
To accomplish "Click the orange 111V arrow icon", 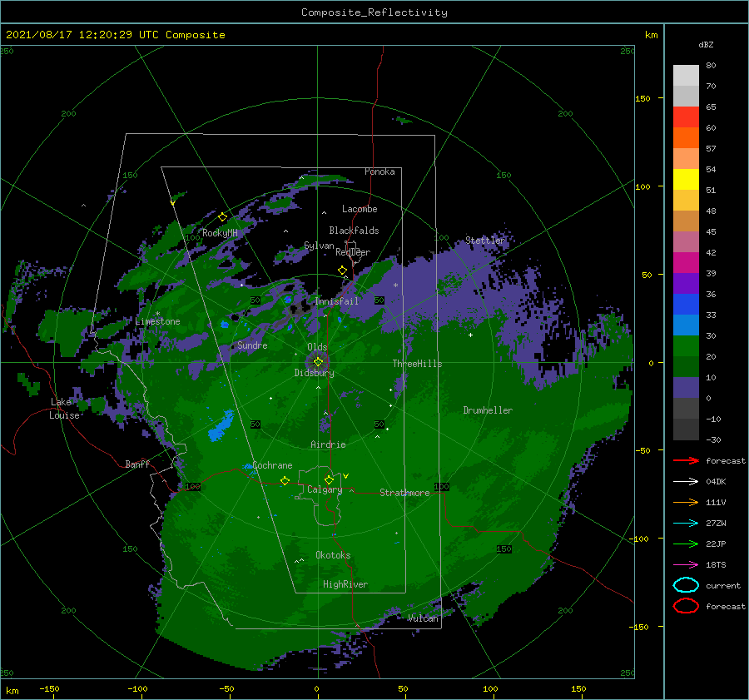I will 686,502.
